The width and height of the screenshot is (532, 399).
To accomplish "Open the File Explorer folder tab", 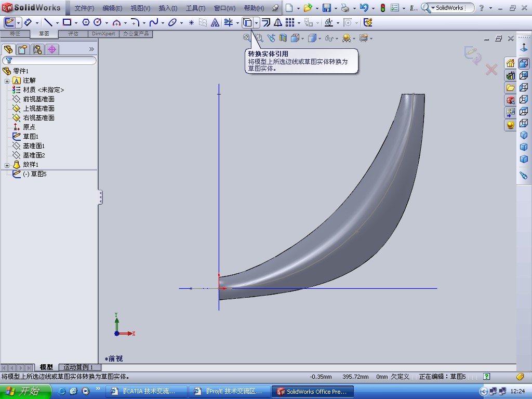I will tap(510, 88).
